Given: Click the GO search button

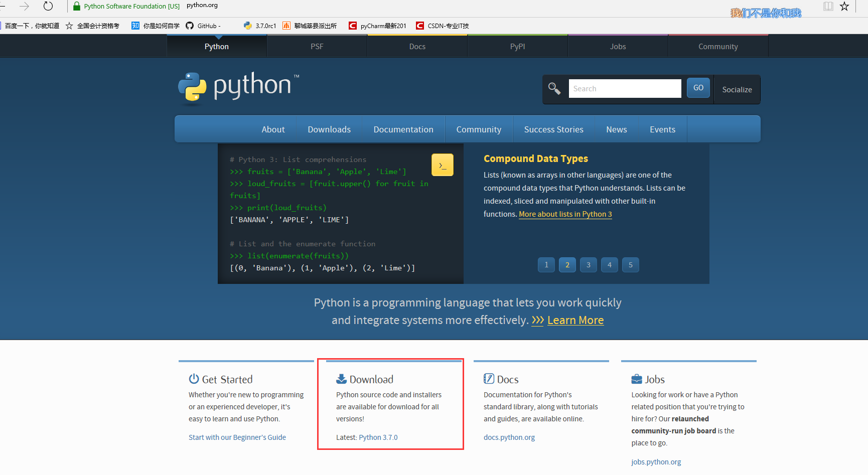Looking at the screenshot, I should pyautogui.click(x=698, y=88).
